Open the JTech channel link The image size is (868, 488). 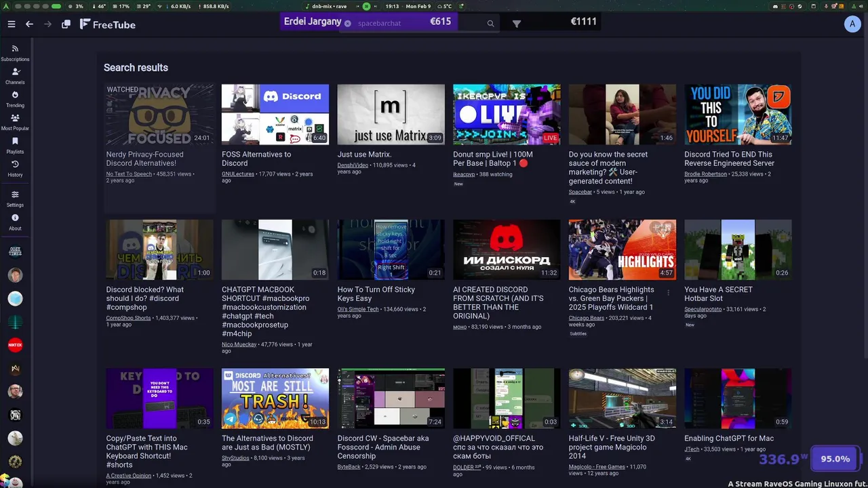click(x=692, y=449)
